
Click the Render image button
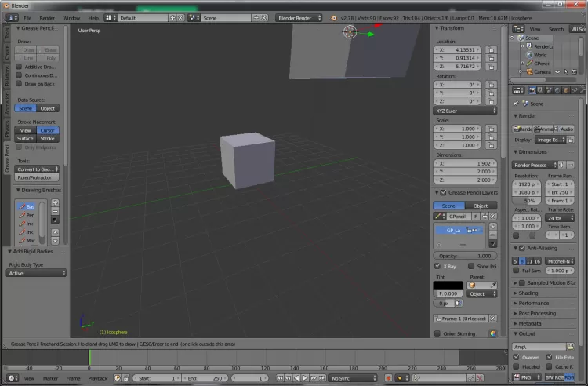coord(523,129)
